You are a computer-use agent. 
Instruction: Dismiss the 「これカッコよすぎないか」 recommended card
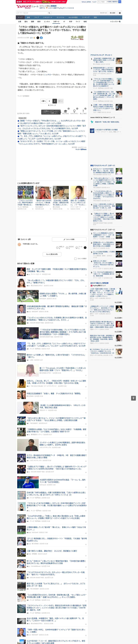(33, 209)
